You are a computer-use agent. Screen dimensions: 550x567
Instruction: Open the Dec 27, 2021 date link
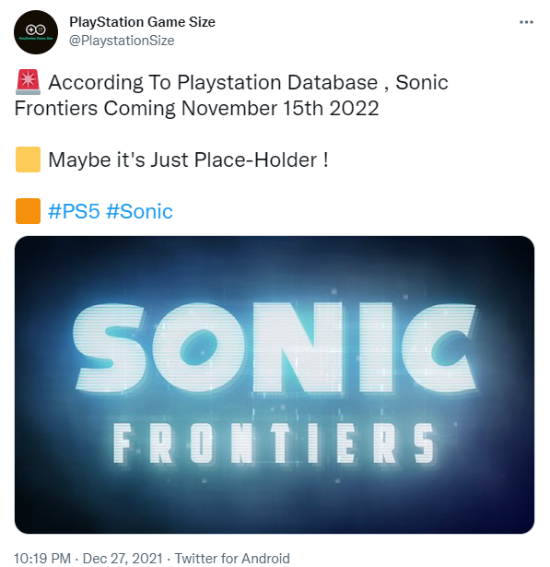123,558
